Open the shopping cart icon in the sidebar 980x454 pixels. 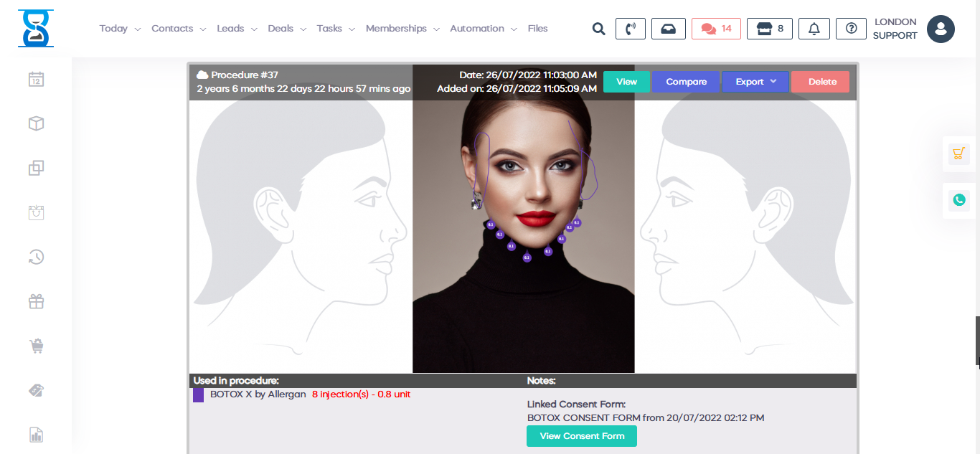[x=36, y=346]
